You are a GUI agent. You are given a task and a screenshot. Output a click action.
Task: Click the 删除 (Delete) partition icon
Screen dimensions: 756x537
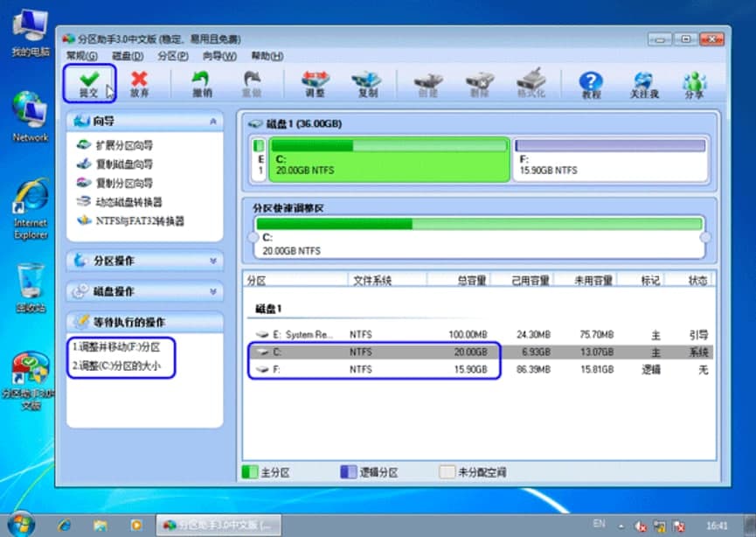(x=480, y=83)
